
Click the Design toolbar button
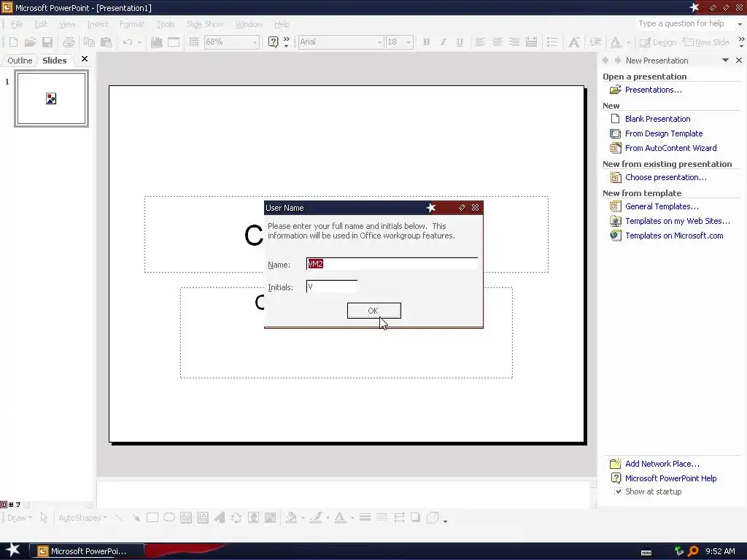click(658, 42)
